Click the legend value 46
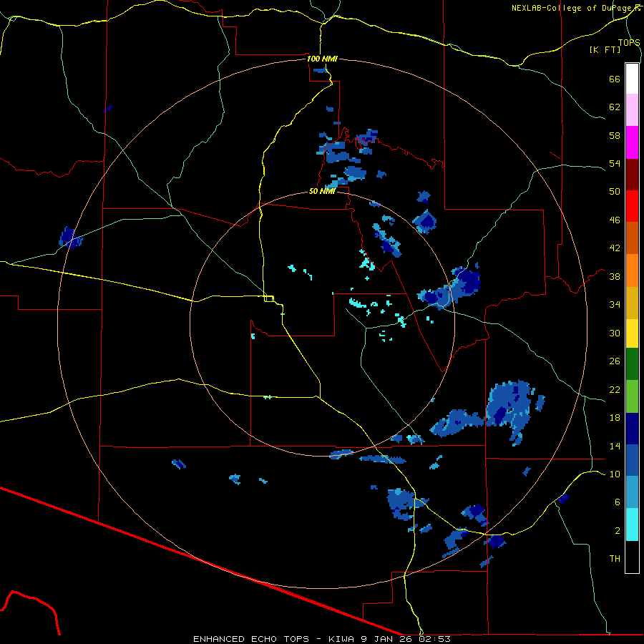The width and height of the screenshot is (644, 644). (615, 220)
